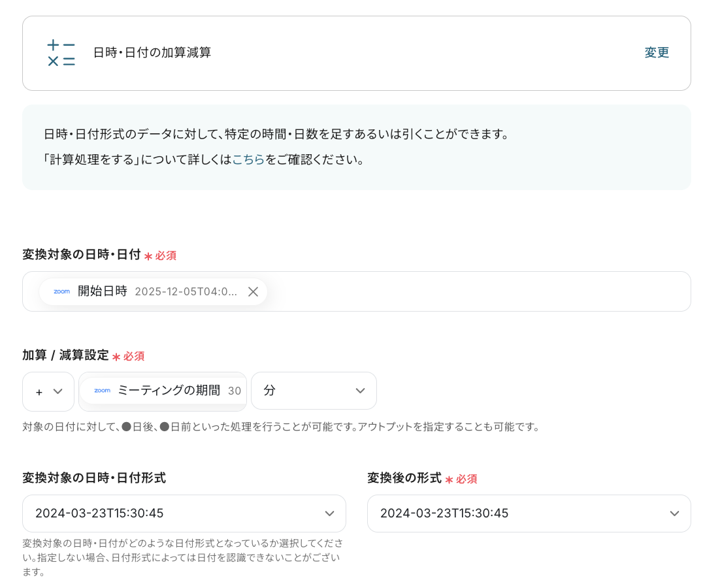The image size is (703, 588).
Task: Click the chevron arrow on the 分 dropdown
Action: [360, 391]
